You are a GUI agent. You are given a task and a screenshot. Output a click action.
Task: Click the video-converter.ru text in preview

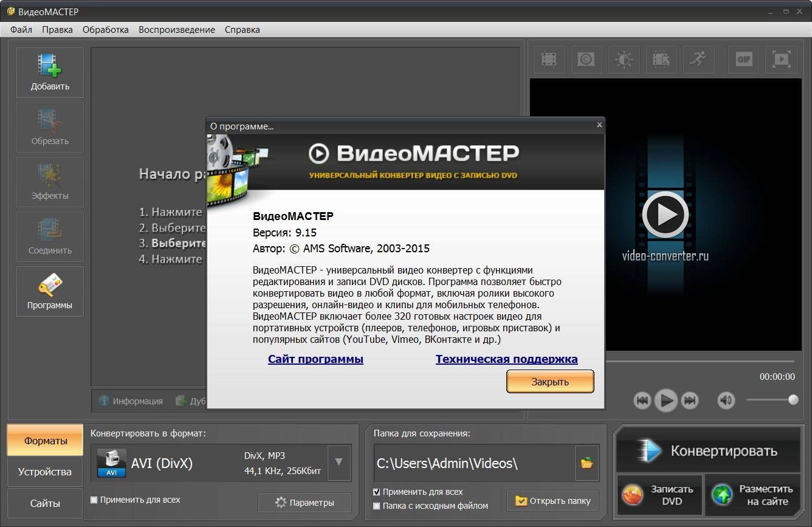click(x=665, y=255)
